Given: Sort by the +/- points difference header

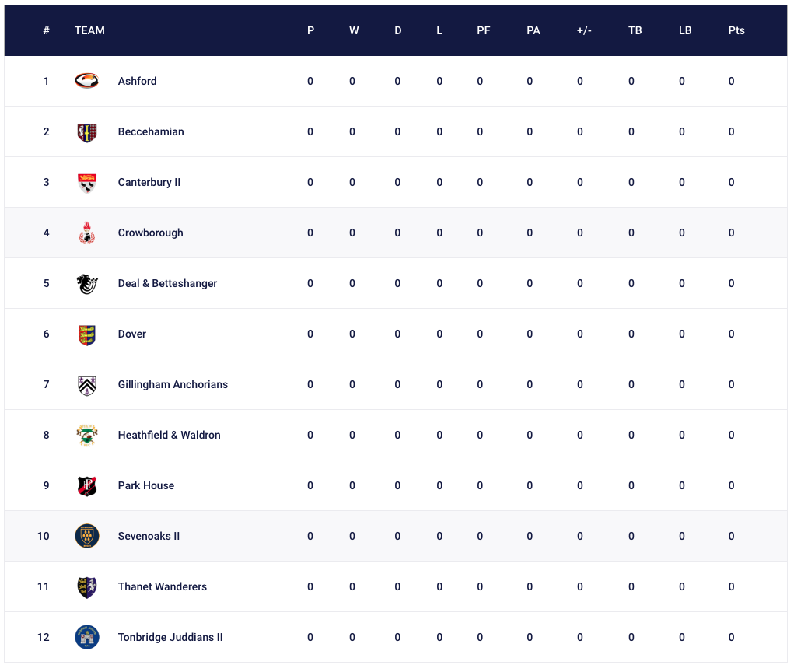Looking at the screenshot, I should pos(584,30).
